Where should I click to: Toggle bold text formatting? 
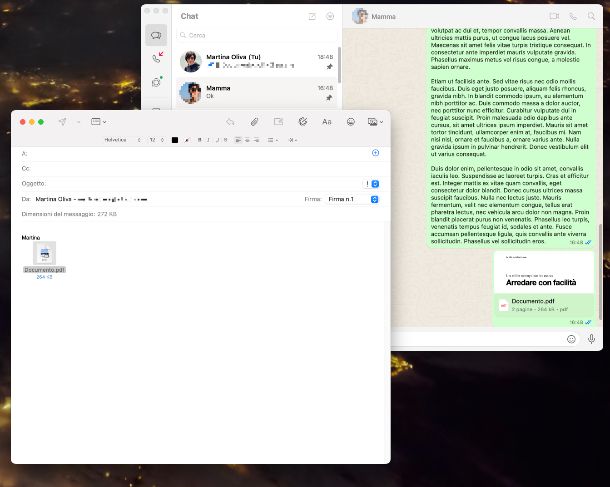pos(199,140)
